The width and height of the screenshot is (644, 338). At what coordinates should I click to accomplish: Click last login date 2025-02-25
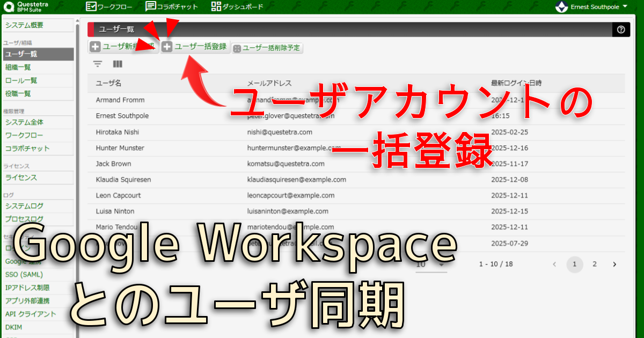[509, 132]
